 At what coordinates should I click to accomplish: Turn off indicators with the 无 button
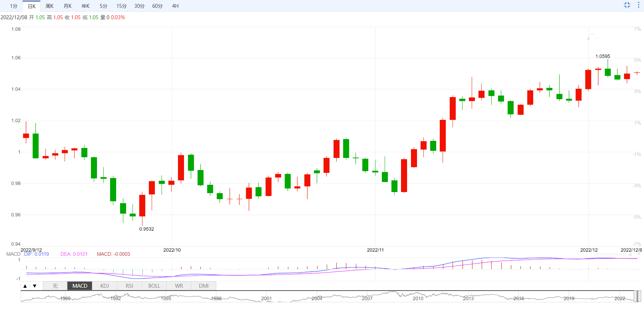55,286
